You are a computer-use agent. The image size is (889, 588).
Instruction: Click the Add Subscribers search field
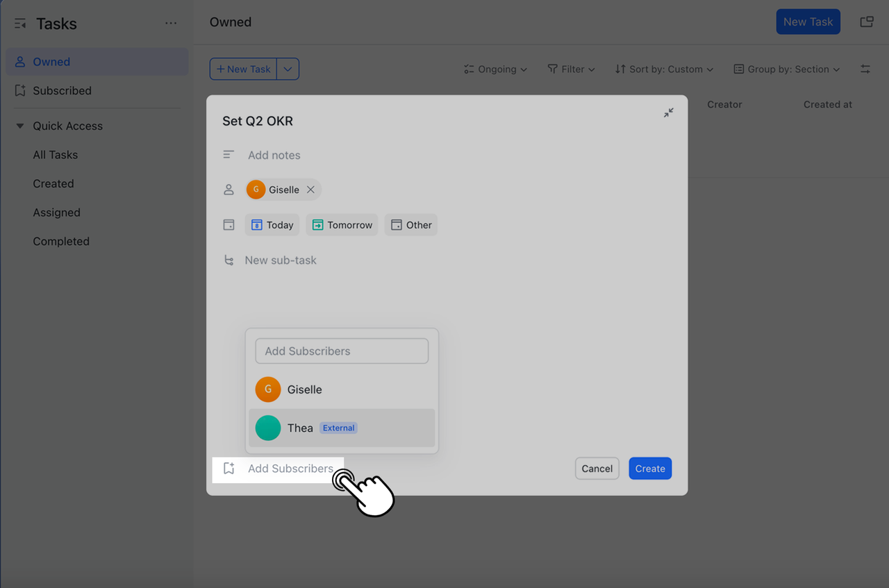[341, 351]
